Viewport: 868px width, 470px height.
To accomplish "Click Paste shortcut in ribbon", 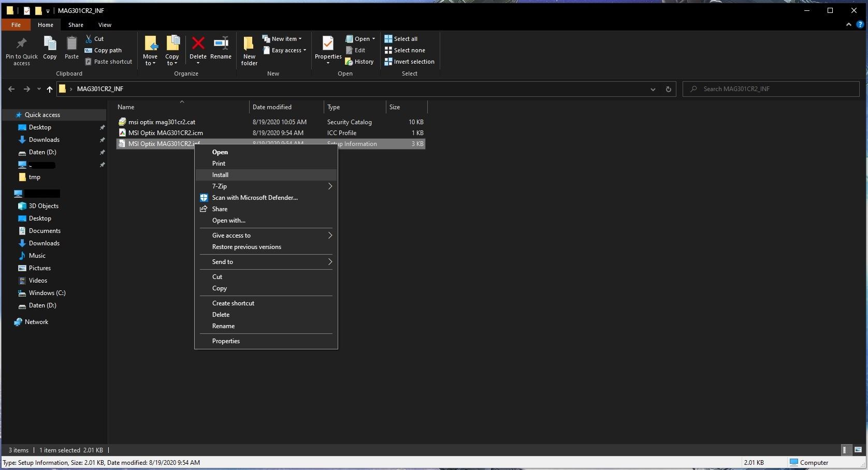I will [x=108, y=62].
